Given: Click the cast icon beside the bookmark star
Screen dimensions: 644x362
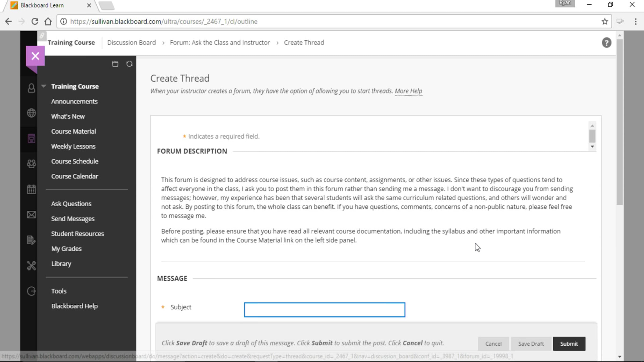Looking at the screenshot, I should pyautogui.click(x=620, y=21).
